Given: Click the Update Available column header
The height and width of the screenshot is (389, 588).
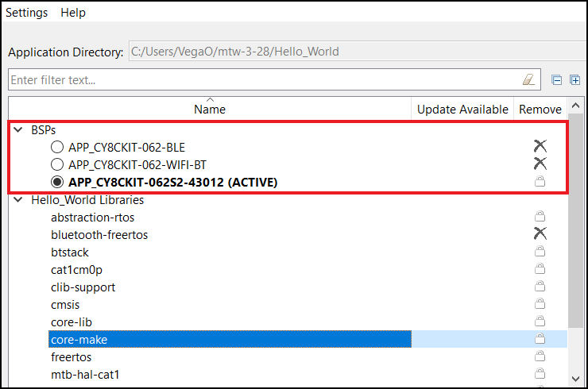Looking at the screenshot, I should click(462, 109).
